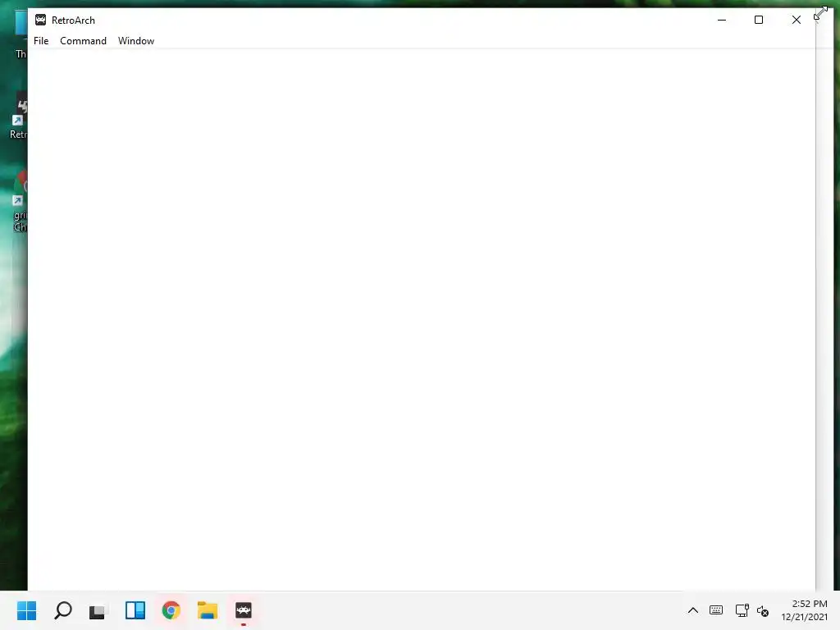
Task: Click the diagonal fullscreen arrows icon
Action: point(820,13)
